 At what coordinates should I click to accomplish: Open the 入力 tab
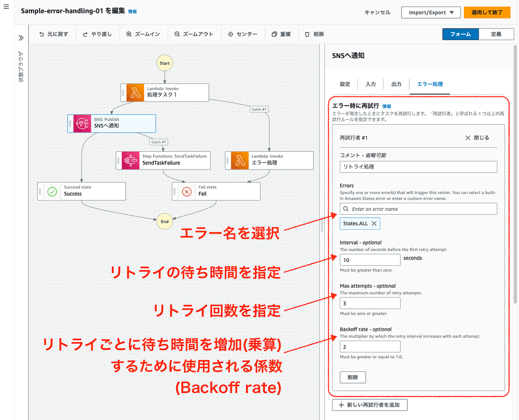(371, 84)
